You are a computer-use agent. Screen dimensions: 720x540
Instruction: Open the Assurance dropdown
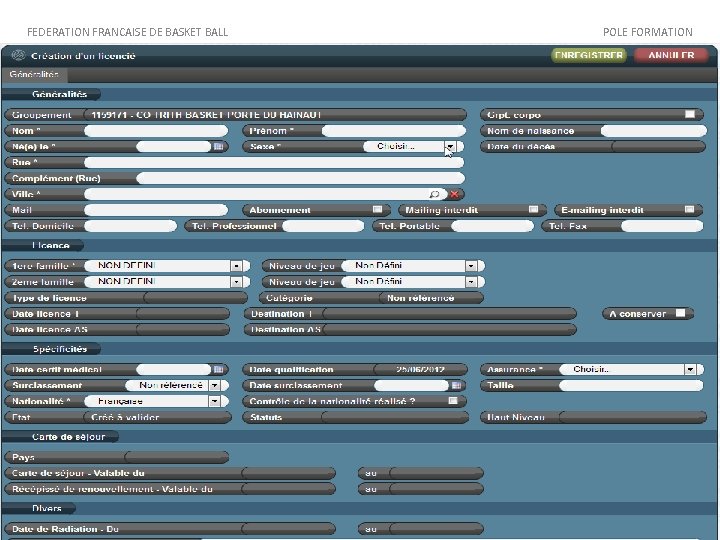point(690,369)
